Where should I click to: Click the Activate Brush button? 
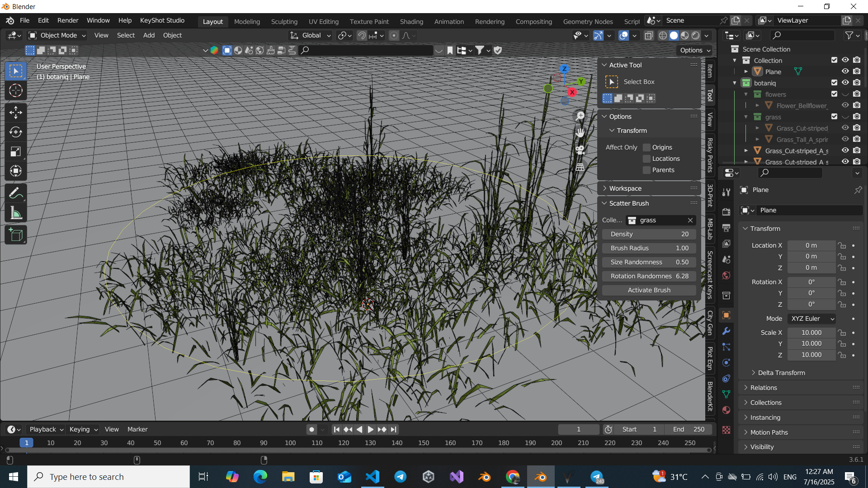click(649, 290)
